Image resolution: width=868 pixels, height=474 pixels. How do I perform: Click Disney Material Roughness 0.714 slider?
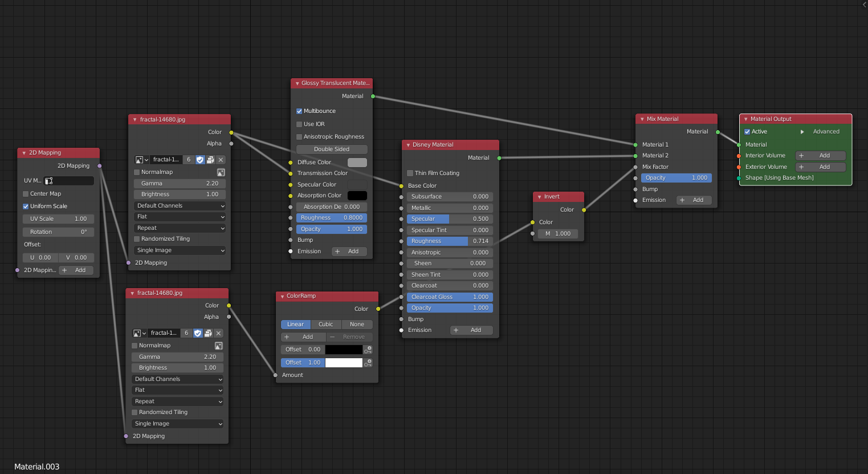click(450, 241)
